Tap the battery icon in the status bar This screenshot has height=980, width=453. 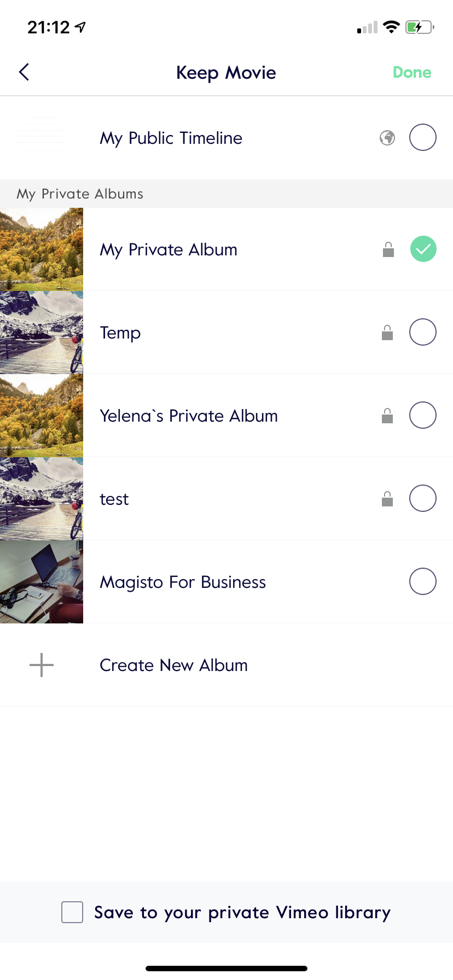point(420,27)
